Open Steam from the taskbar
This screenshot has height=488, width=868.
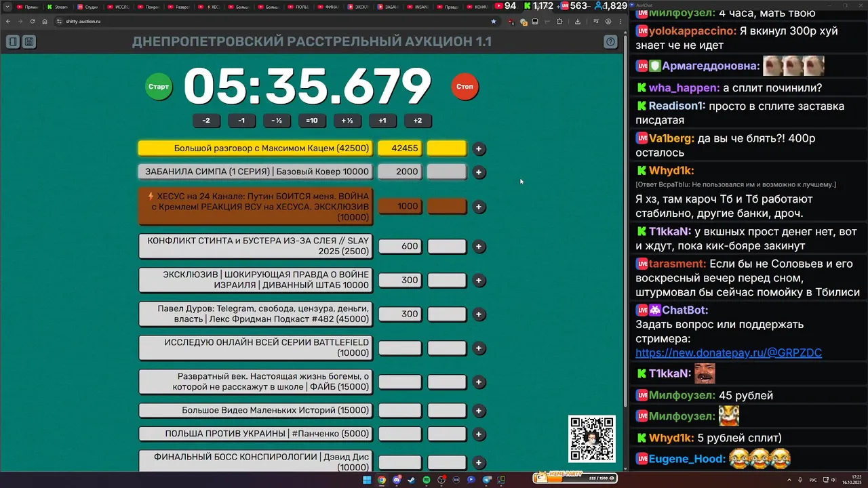click(412, 480)
